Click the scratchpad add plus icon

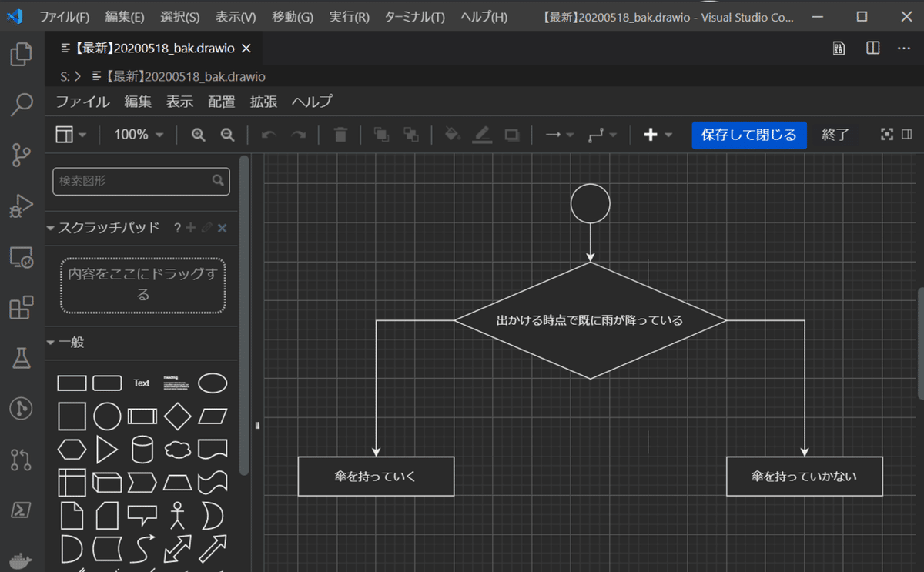point(192,228)
